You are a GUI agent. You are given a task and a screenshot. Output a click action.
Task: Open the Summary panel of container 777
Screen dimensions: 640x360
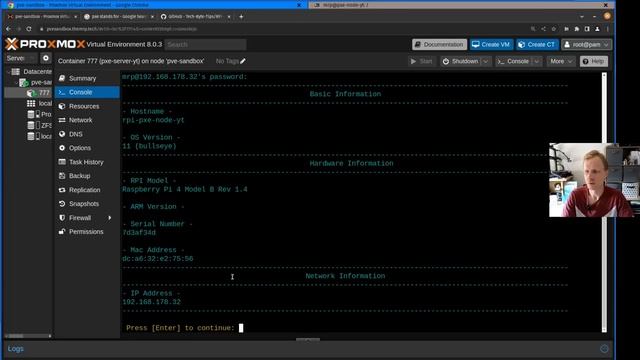pos(87,78)
